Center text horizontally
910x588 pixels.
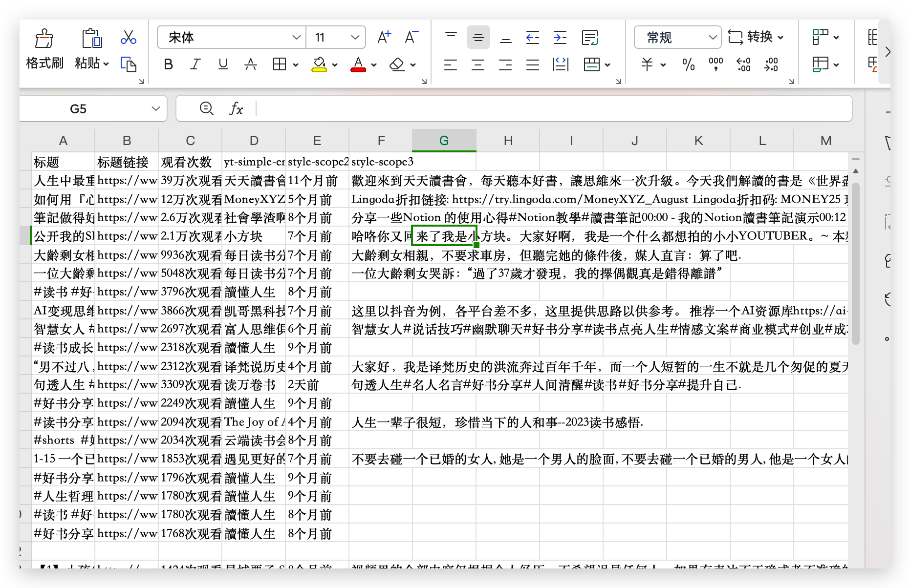(478, 64)
